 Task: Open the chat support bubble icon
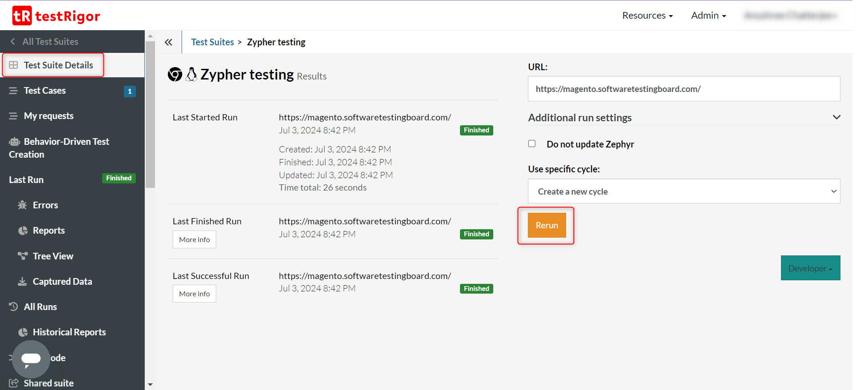click(x=31, y=359)
